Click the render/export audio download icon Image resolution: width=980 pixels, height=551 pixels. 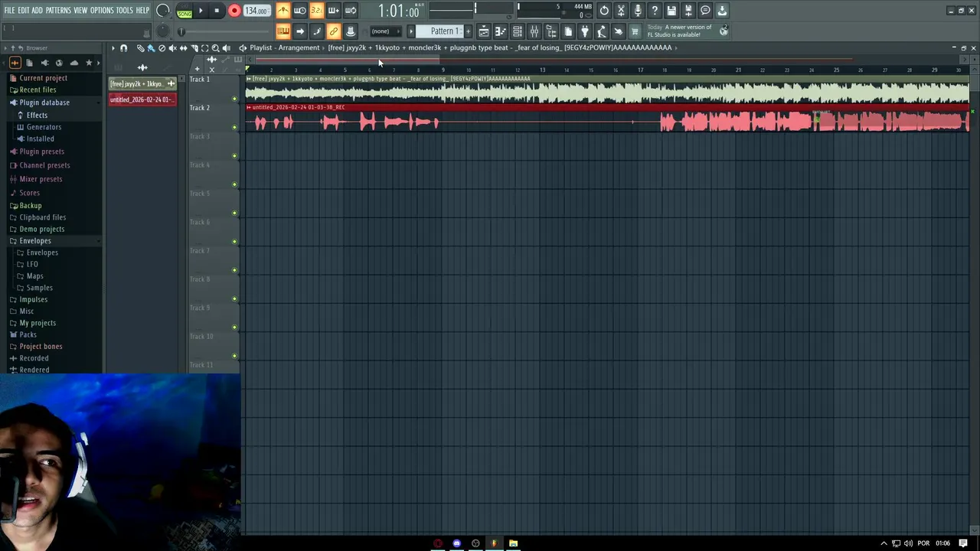[721, 11]
